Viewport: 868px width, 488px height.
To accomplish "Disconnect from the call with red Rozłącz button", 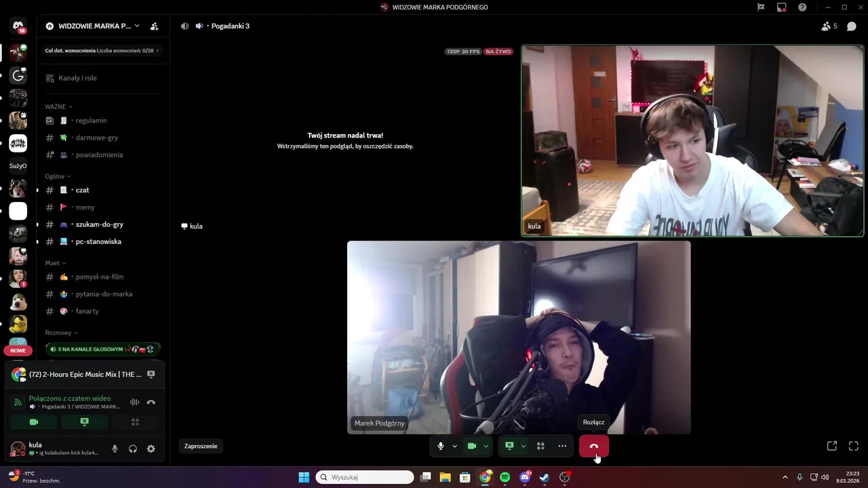I will [594, 446].
